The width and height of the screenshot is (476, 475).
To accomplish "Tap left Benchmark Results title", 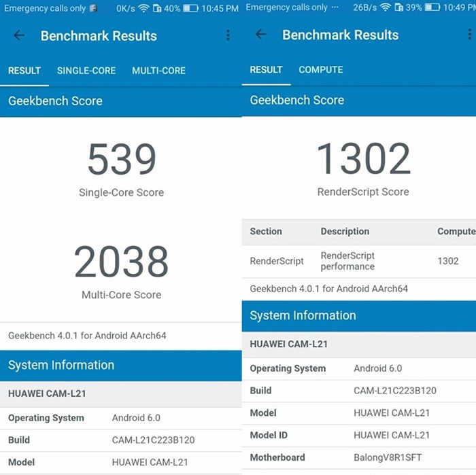I will point(99,36).
